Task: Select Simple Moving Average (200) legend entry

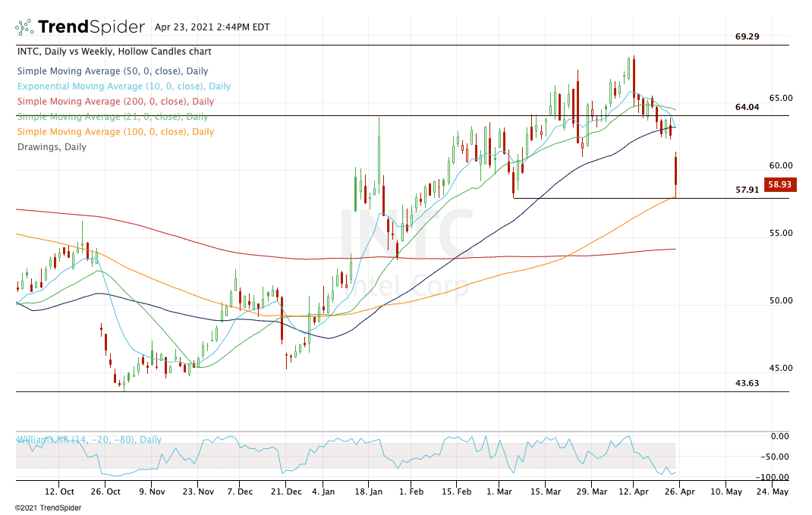Action: pos(115,101)
